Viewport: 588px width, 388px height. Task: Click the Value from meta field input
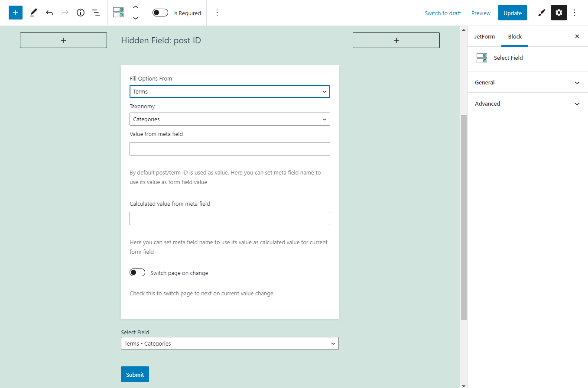[230, 149]
